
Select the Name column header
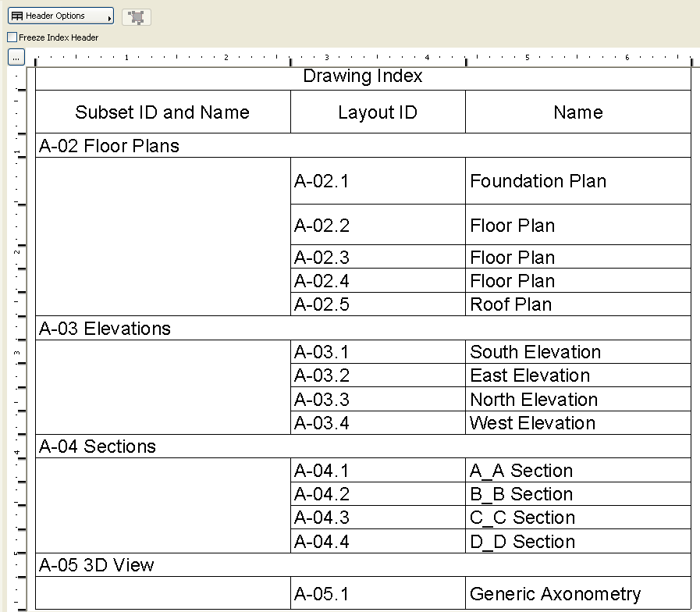(577, 112)
